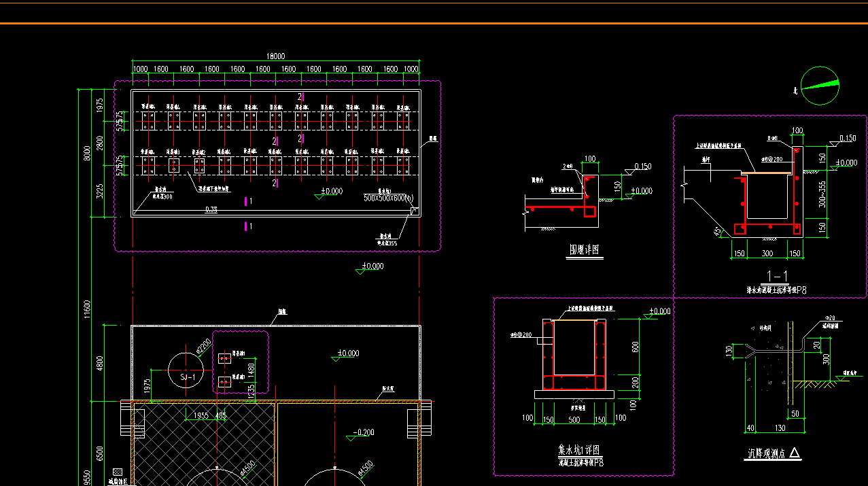The image size is (868, 486).
Task: Select the 8Φ8 rebar callout in section 1—1
Action: [772, 138]
